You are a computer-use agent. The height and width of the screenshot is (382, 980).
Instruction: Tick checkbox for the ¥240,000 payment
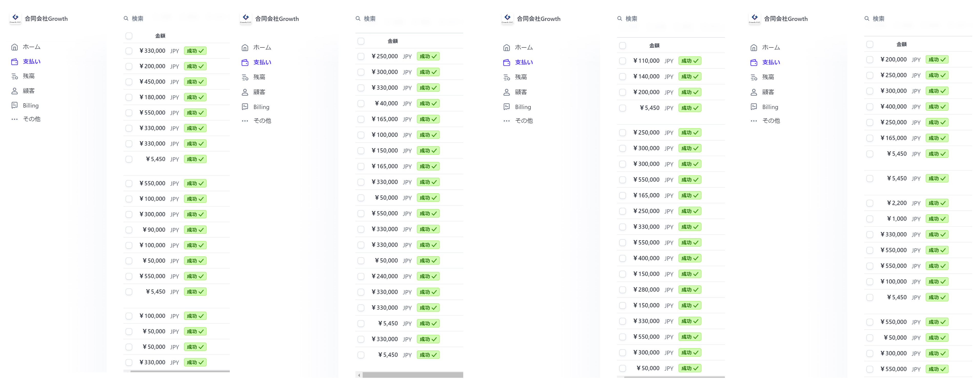tap(361, 277)
